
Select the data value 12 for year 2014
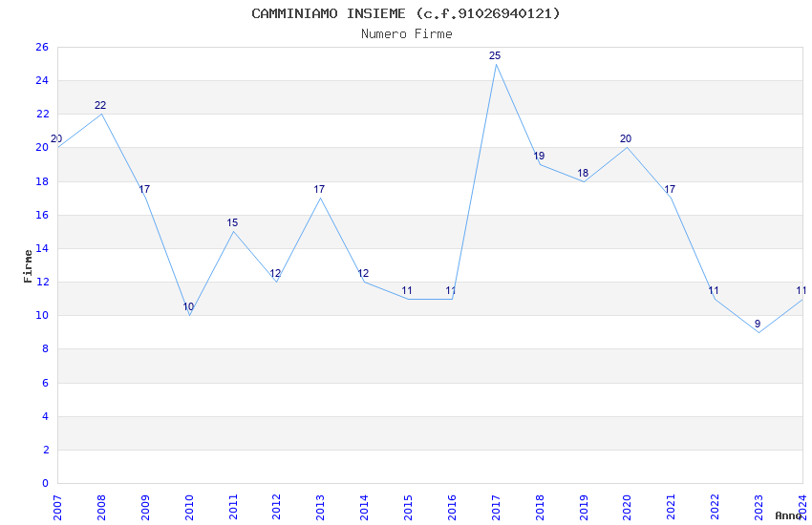[364, 273]
